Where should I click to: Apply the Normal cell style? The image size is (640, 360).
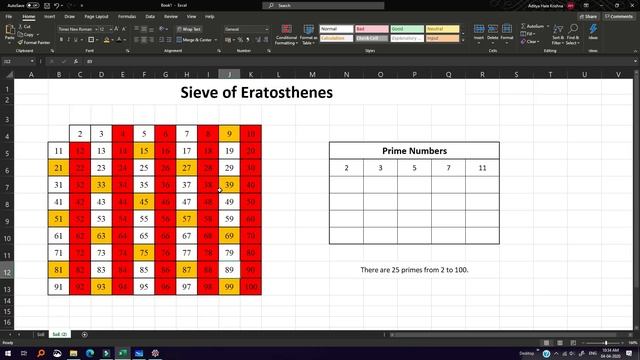(336, 29)
